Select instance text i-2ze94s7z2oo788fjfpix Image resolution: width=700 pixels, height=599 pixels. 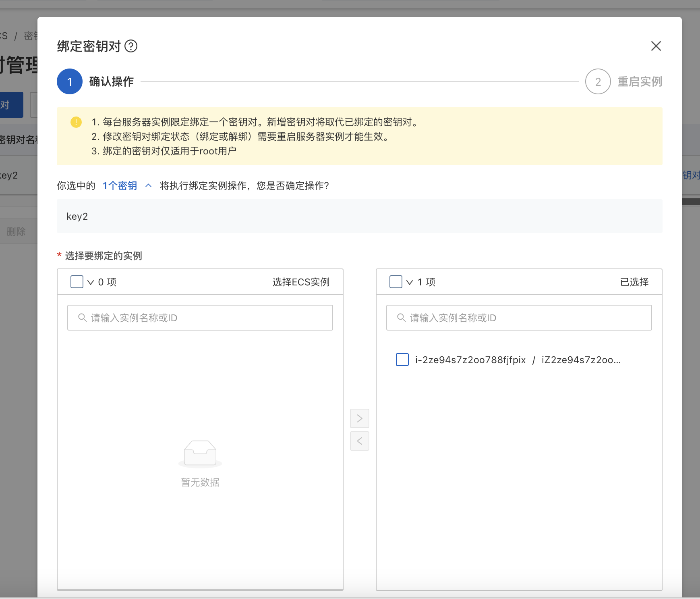[470, 360]
